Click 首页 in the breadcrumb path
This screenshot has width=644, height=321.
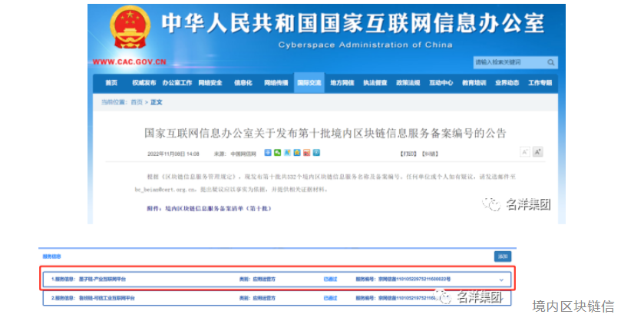[137, 102]
